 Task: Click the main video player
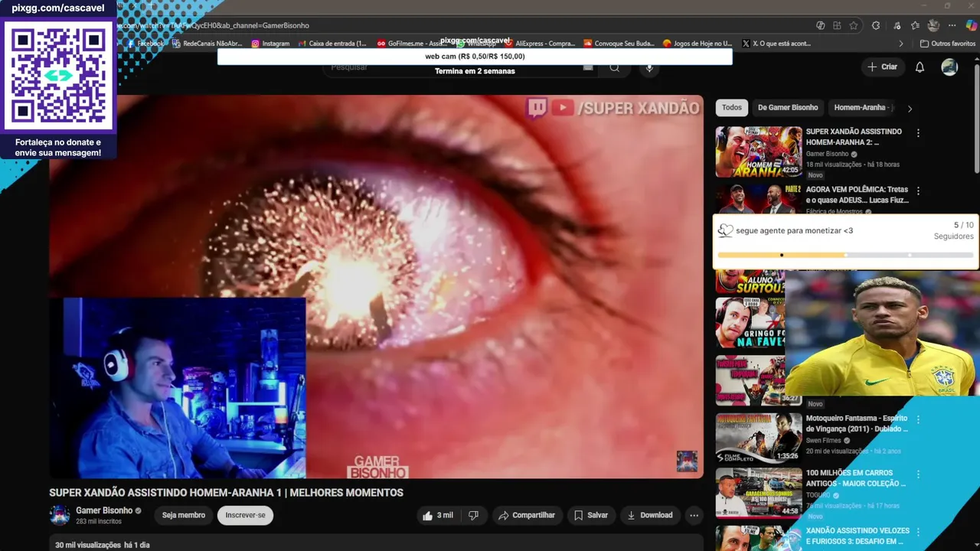[x=376, y=286]
